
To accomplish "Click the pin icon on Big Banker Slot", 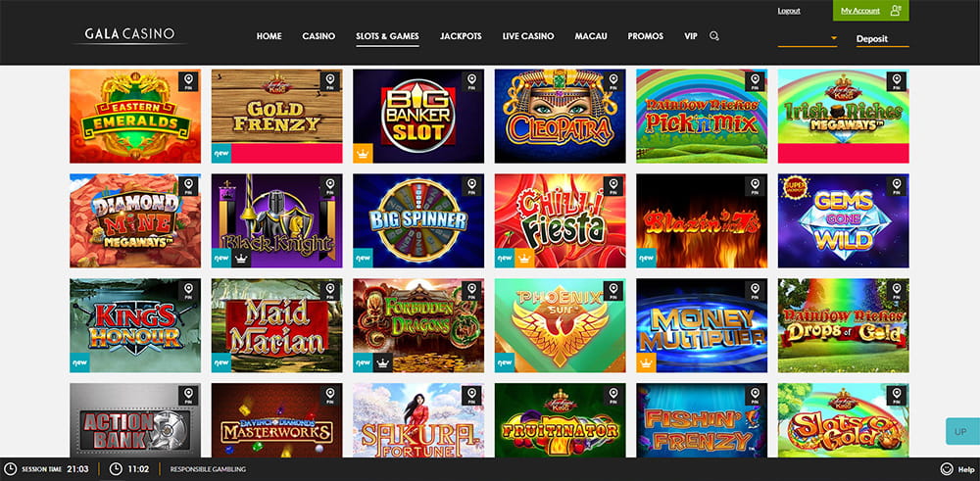I will (471, 82).
